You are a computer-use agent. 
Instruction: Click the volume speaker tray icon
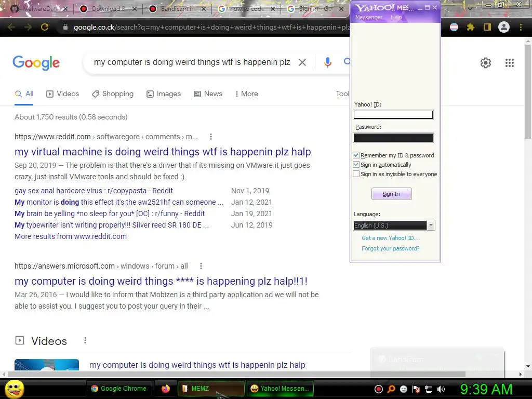tap(441, 389)
